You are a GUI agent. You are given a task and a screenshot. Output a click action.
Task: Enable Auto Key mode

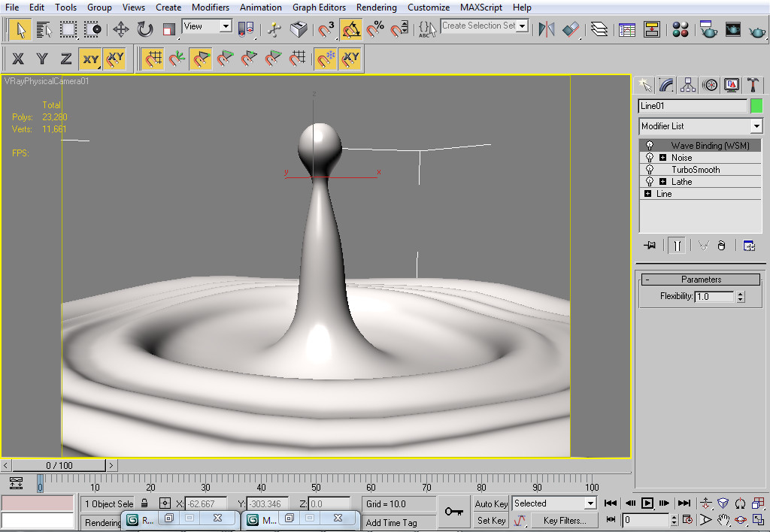pos(490,503)
